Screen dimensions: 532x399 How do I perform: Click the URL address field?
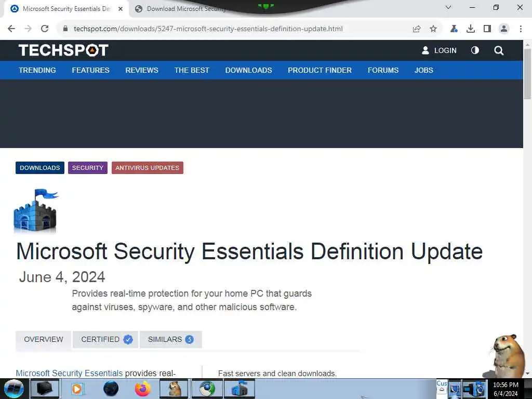pos(208,29)
